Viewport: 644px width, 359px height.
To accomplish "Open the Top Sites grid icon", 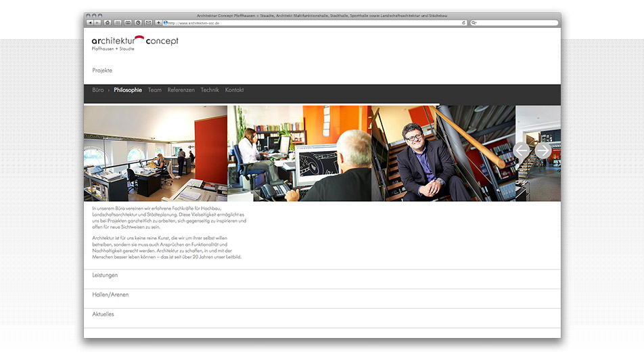I will [118, 22].
